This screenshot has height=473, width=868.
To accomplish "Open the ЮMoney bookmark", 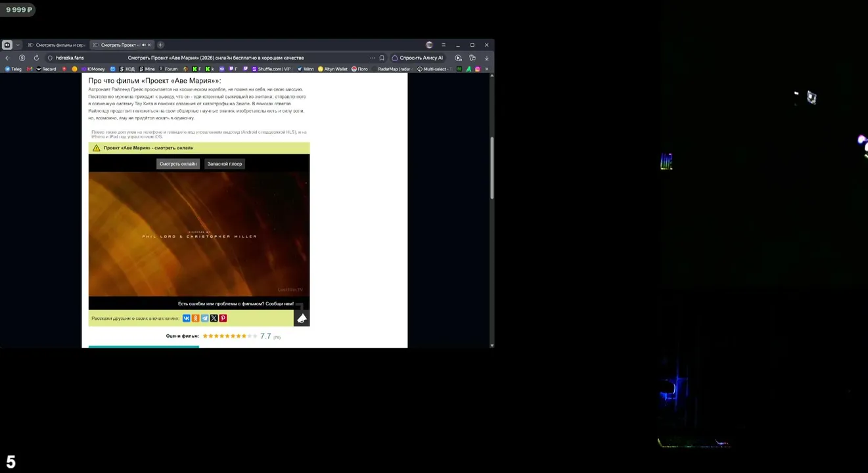I will (x=93, y=69).
